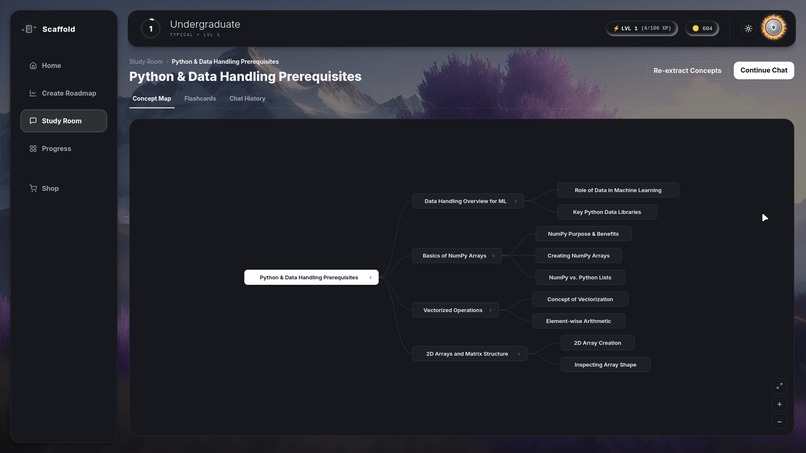Click the Scaffold logo icon
Image resolution: width=806 pixels, height=453 pixels.
tap(29, 29)
